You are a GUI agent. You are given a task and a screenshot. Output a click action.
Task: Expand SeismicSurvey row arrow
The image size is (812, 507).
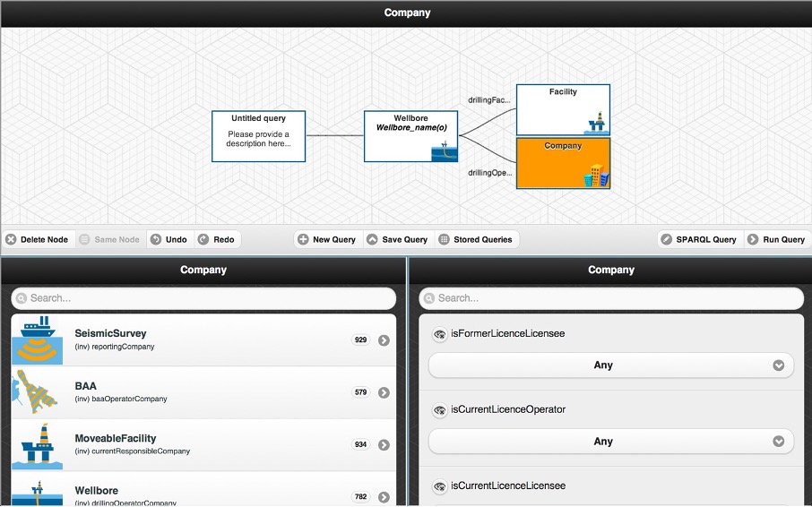(x=384, y=340)
